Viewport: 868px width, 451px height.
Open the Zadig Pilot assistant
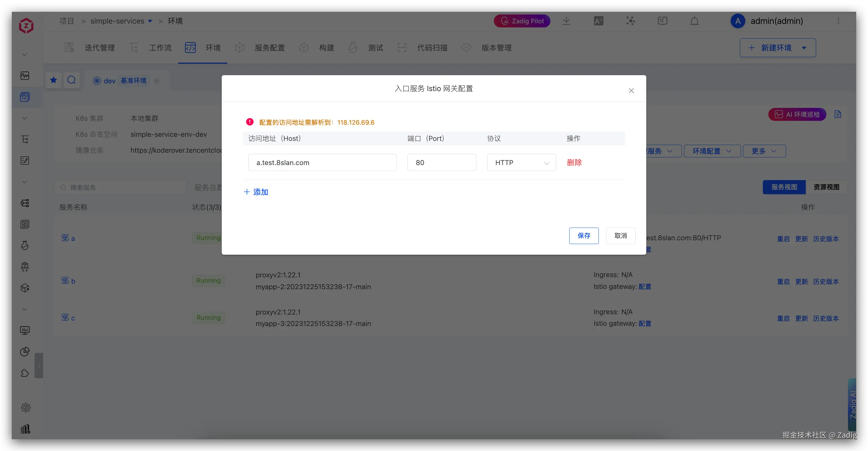pos(522,21)
